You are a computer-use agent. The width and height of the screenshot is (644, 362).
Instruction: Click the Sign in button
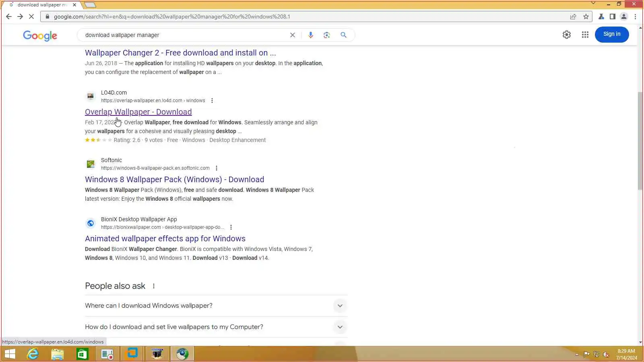[612, 34]
